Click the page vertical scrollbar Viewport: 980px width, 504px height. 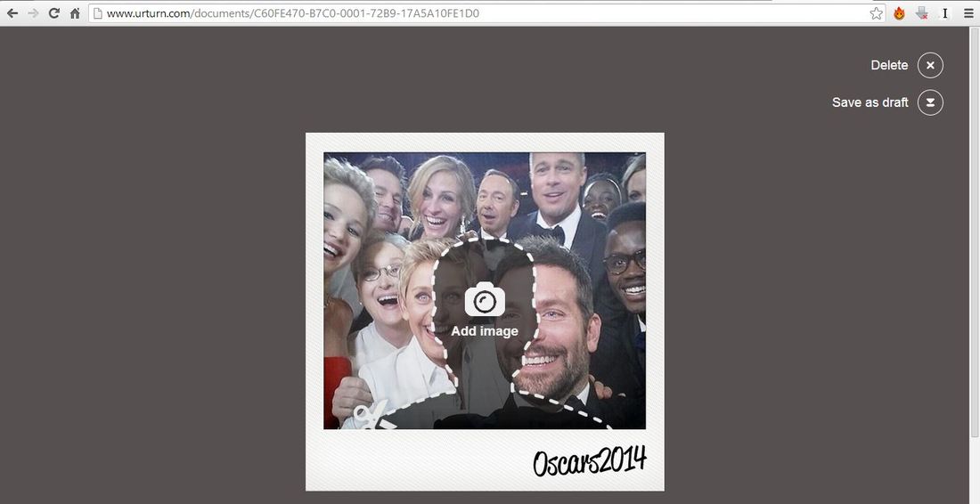(975, 232)
